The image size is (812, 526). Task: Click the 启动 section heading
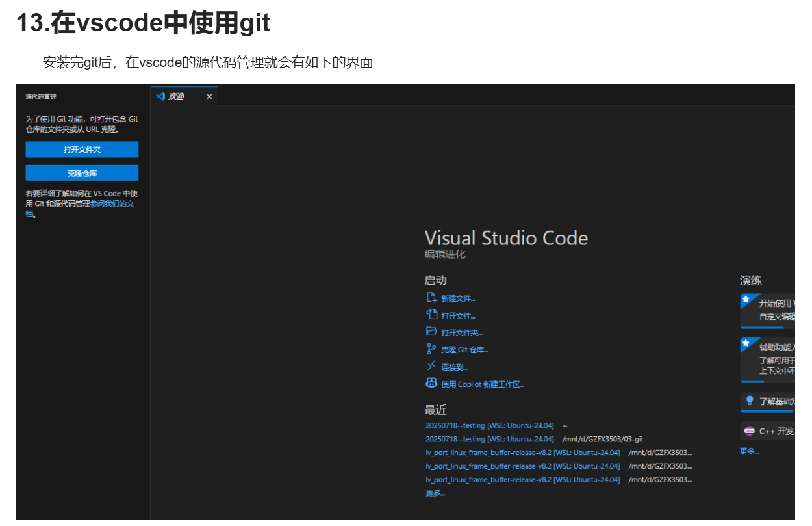435,280
